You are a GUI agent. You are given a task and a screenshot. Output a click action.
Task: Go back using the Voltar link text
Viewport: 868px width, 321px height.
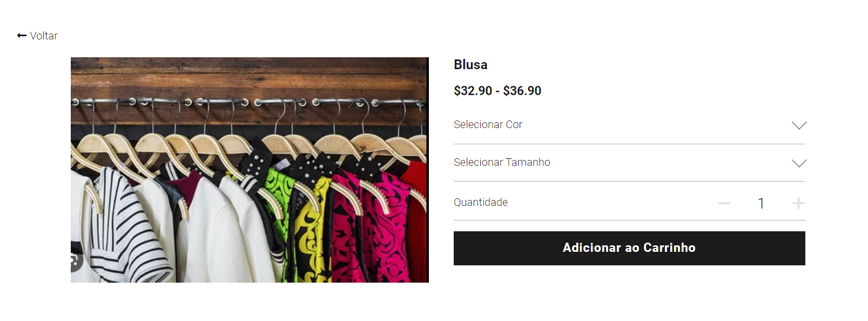(44, 36)
